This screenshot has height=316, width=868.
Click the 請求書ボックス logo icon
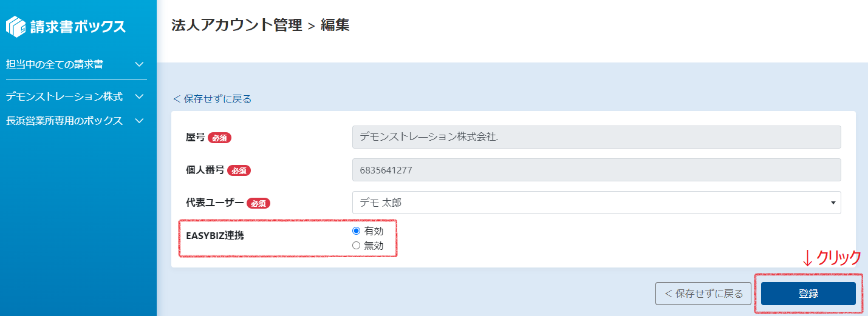(x=16, y=26)
